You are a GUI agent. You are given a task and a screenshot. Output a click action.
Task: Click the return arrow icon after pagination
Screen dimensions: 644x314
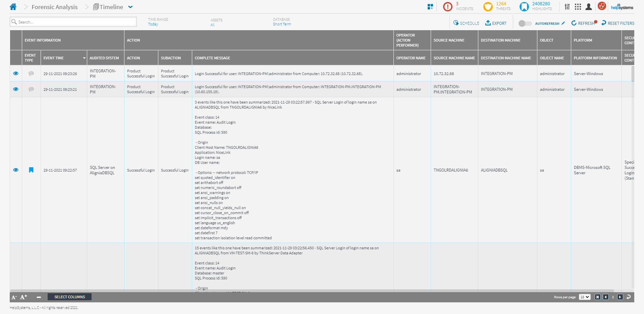point(629,297)
